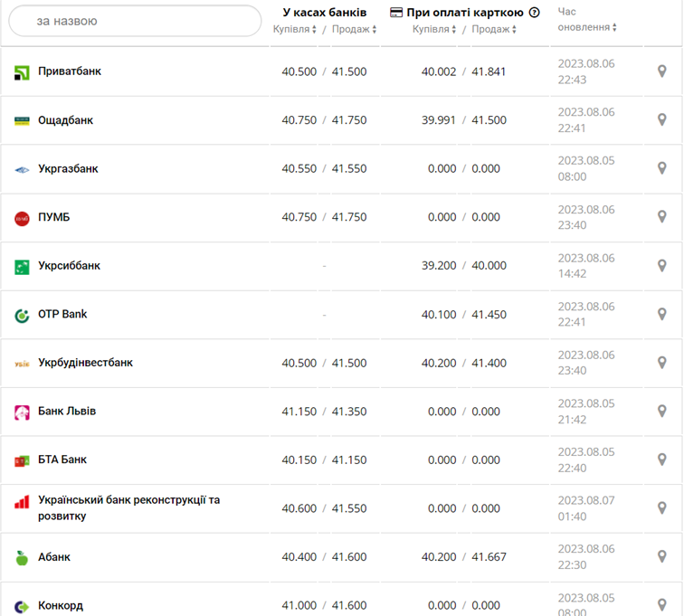Sort by Продаж under При оплаті карткою
684x616 pixels.
coord(494,29)
